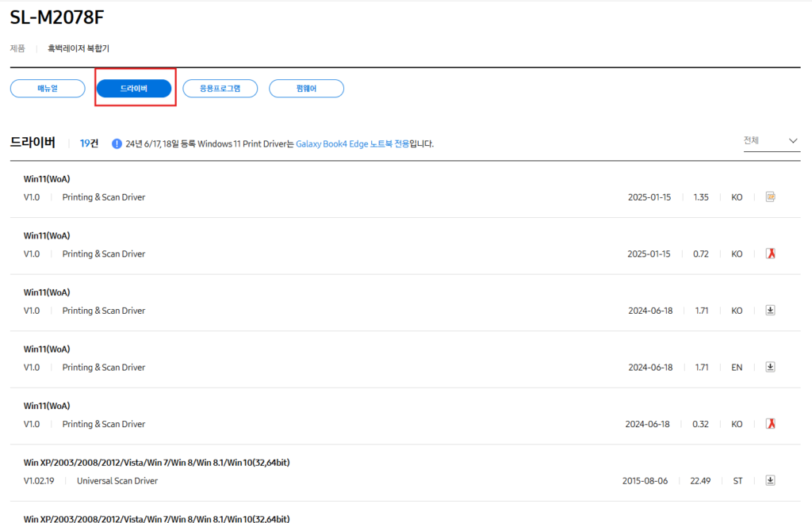Screen dimensions: 812x523
Task: Click the 19건 driver count
Action: pyautogui.click(x=89, y=143)
